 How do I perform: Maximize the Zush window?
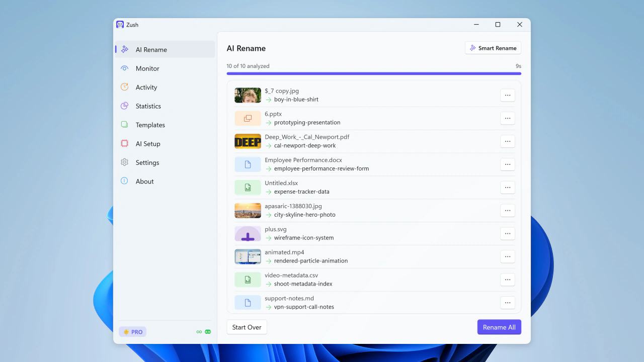point(498,25)
